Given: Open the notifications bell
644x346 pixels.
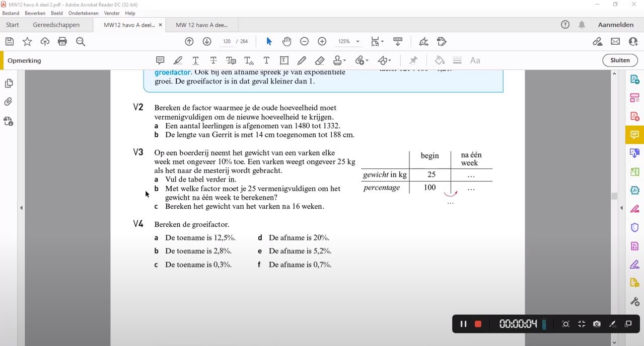Looking at the screenshot, I should 582,25.
